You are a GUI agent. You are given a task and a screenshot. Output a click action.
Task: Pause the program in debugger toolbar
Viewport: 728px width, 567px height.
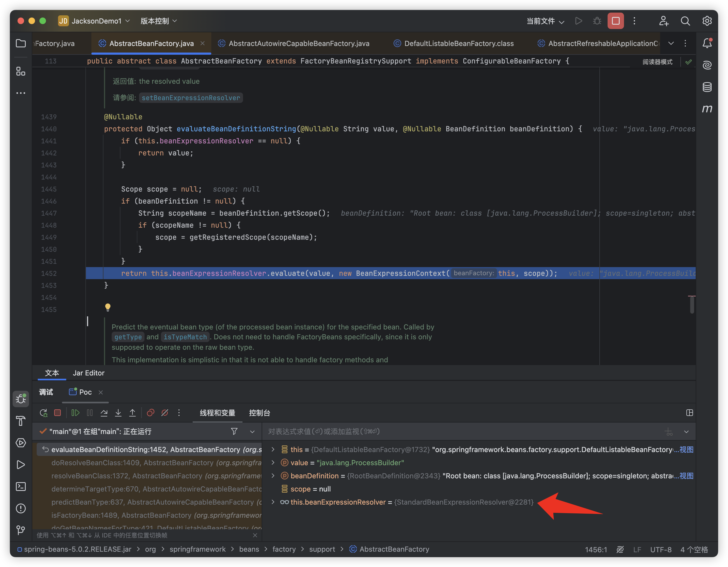(x=90, y=413)
